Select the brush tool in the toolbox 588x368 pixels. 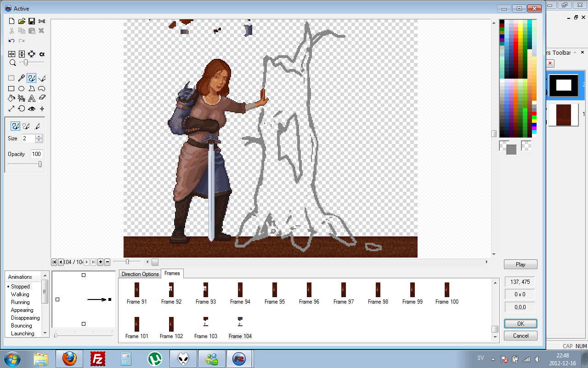[x=32, y=78]
